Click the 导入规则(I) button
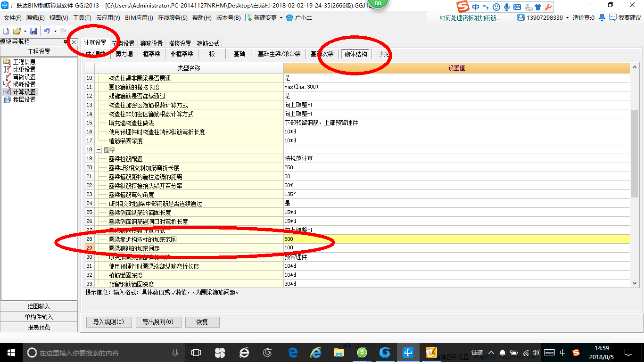The height and width of the screenshot is (362, 644). click(x=108, y=322)
